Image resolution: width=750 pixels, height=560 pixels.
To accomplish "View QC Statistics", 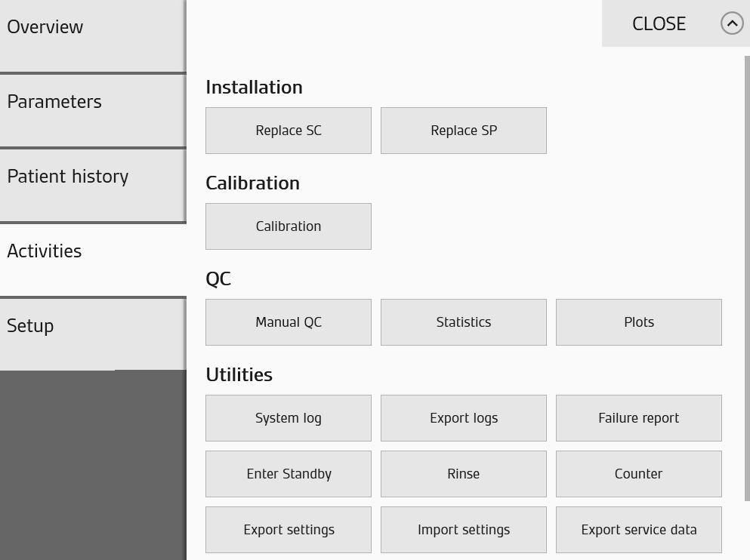I will click(x=464, y=322).
